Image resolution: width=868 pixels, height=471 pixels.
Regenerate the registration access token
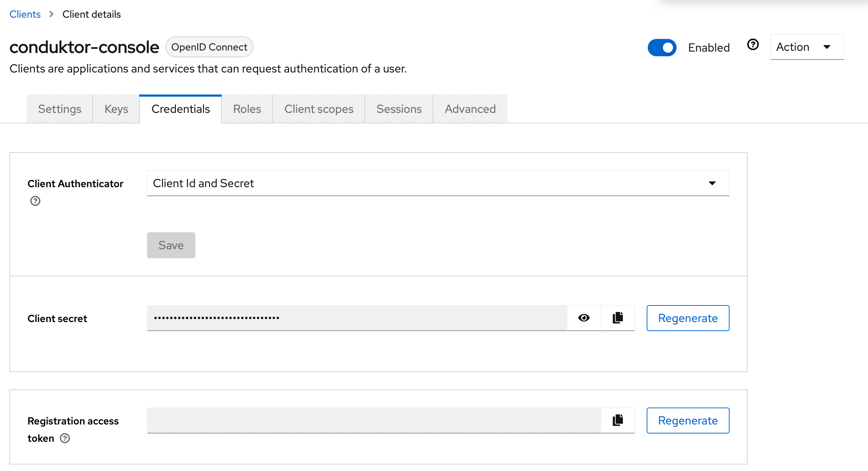pos(688,421)
